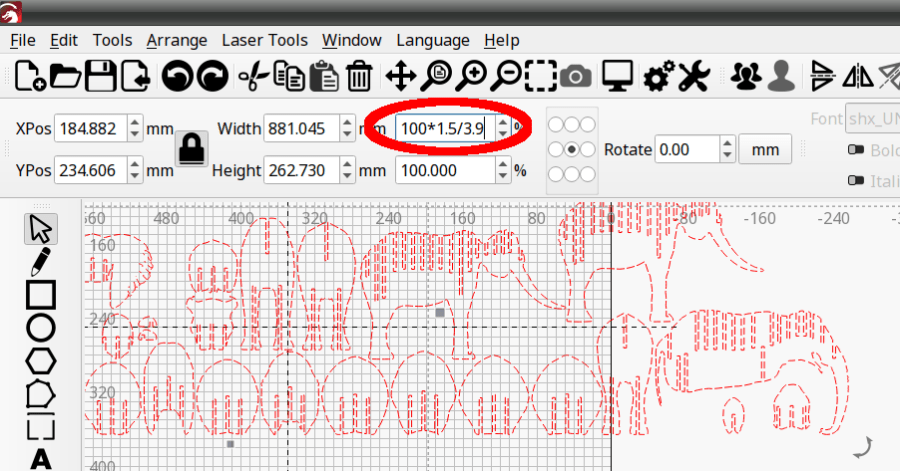Image resolution: width=900 pixels, height=471 pixels.
Task: Adjust height percent spinner arrows
Action: [x=503, y=170]
